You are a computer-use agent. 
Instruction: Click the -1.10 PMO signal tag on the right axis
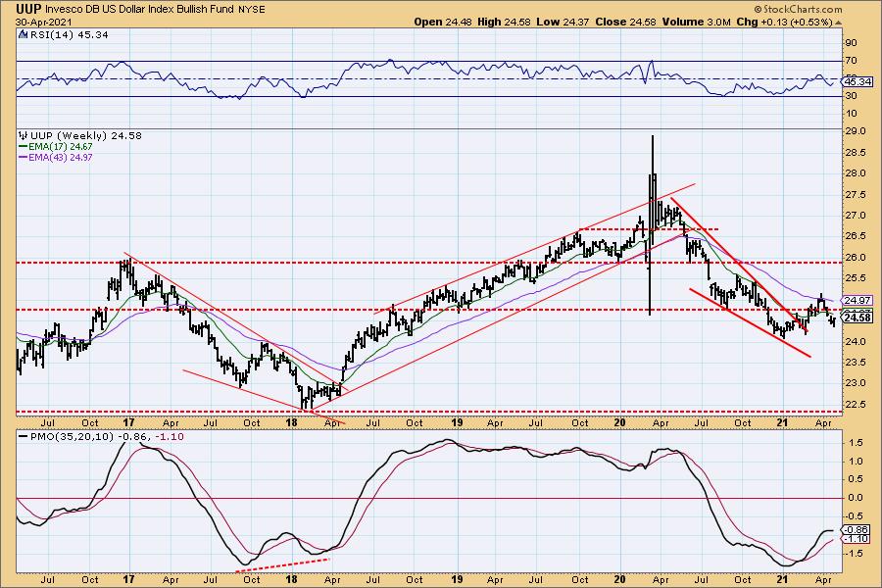tap(857, 539)
